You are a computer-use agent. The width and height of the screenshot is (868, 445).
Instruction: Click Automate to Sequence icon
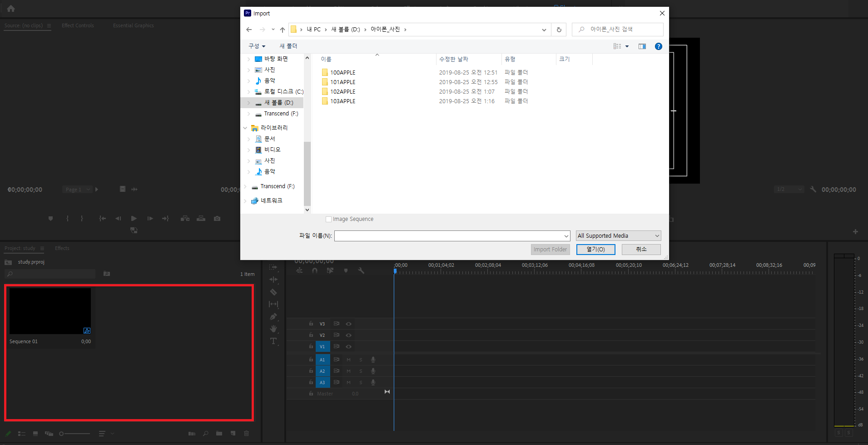(x=192, y=434)
